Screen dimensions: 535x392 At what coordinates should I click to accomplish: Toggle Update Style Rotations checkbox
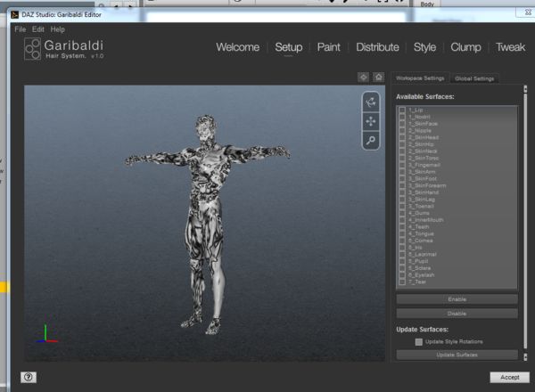[x=419, y=342]
